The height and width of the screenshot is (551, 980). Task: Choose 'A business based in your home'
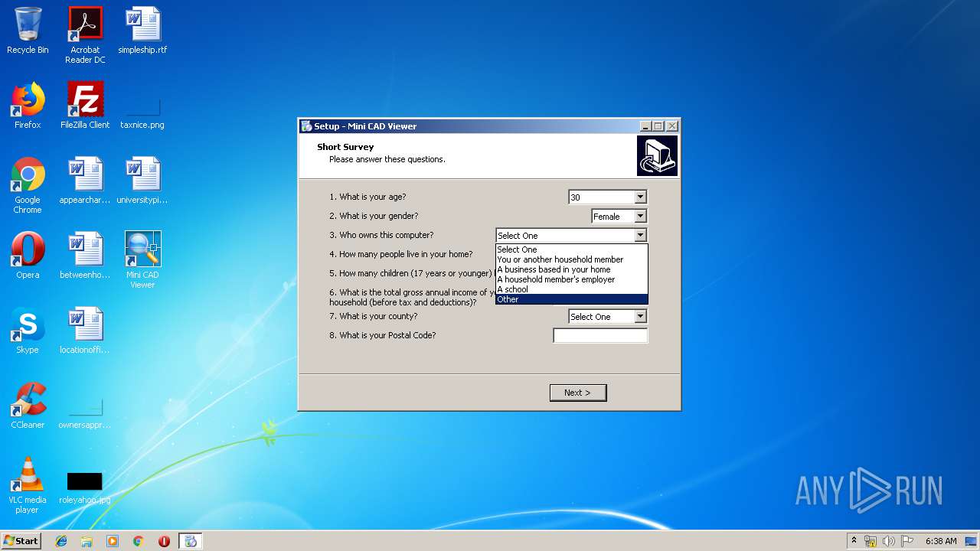point(571,269)
